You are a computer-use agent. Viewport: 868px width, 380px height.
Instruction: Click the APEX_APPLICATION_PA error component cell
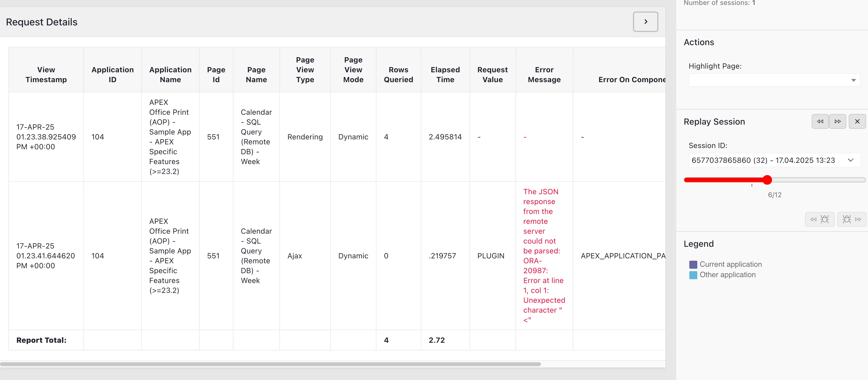point(623,256)
